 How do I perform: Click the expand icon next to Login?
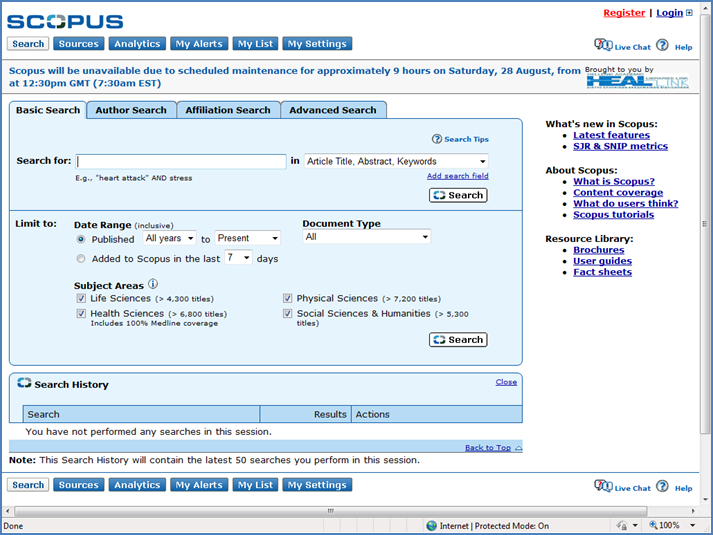click(689, 13)
